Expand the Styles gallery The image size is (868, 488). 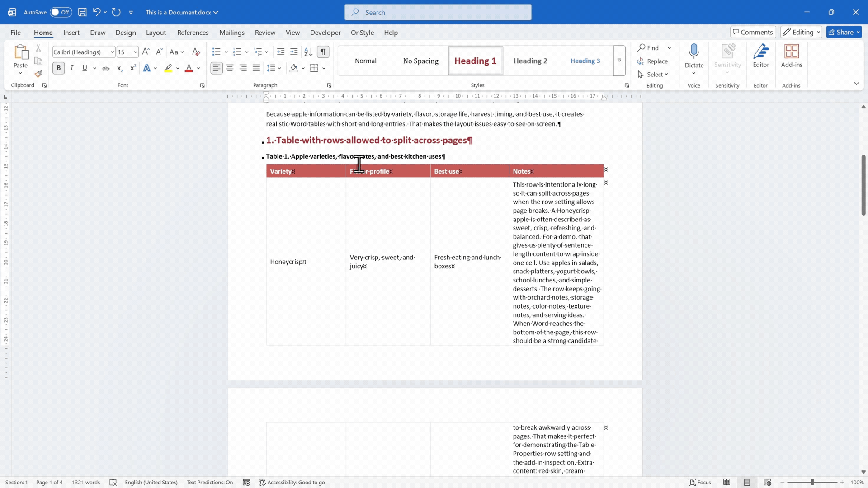coord(619,61)
